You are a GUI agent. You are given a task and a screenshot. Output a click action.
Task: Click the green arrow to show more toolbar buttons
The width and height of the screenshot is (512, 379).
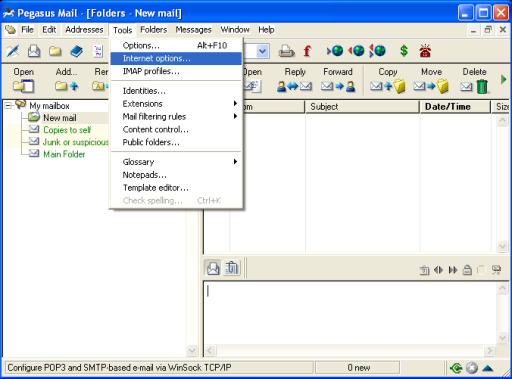coord(503,79)
